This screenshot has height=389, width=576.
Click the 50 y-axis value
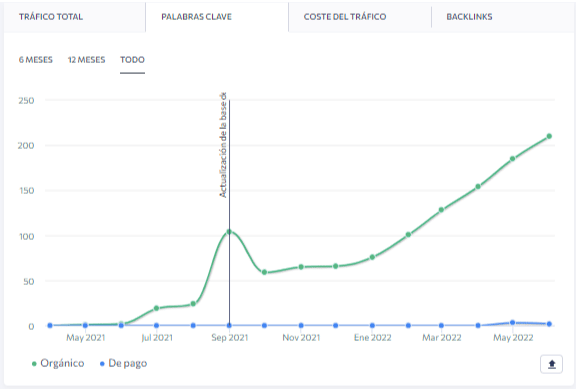pyautogui.click(x=28, y=281)
